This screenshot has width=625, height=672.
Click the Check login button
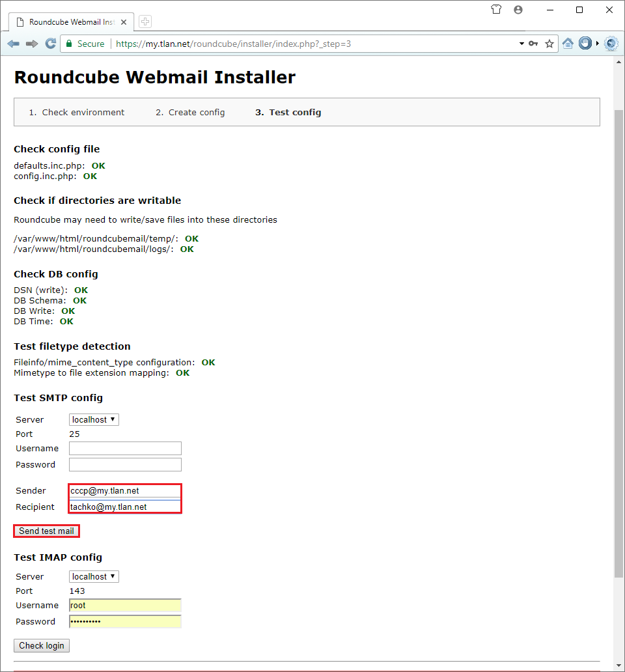click(x=42, y=645)
